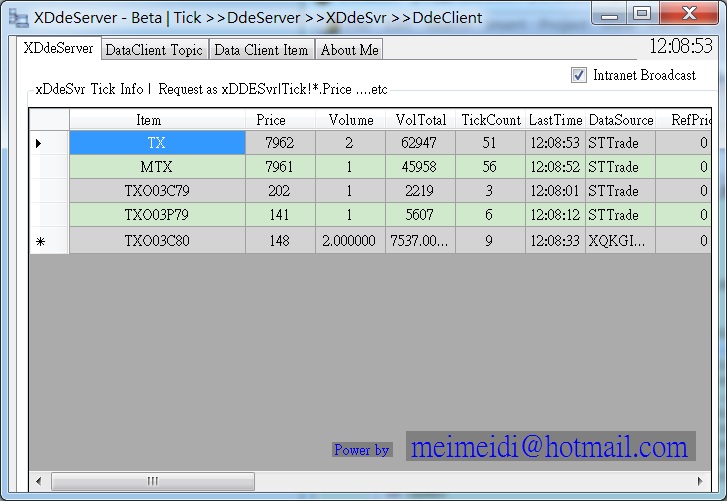727x501 pixels.
Task: Open the DataClient Topic tab
Action: point(154,50)
